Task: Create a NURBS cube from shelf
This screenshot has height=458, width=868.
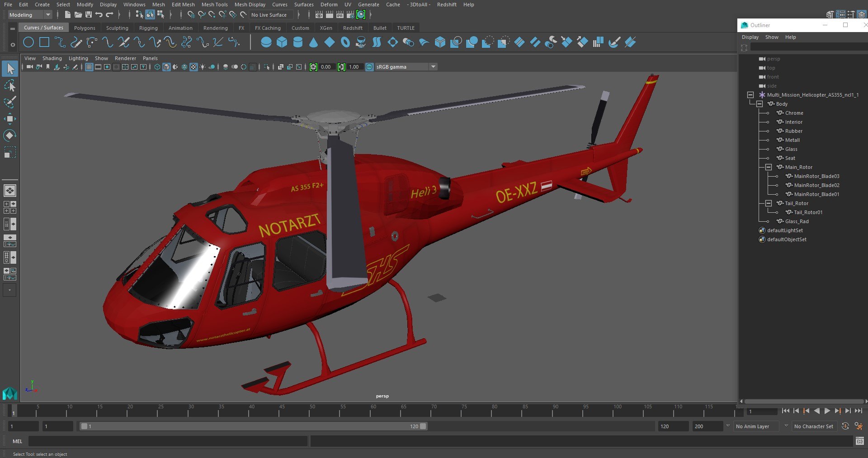Action: click(x=282, y=42)
